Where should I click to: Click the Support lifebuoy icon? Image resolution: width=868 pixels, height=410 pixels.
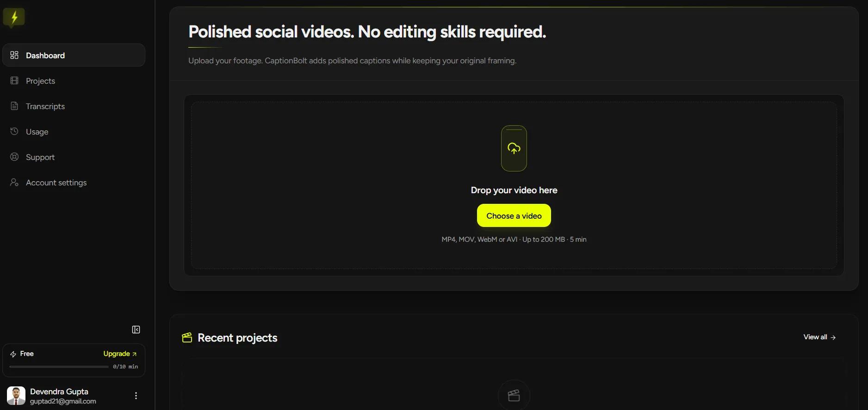[x=14, y=157]
